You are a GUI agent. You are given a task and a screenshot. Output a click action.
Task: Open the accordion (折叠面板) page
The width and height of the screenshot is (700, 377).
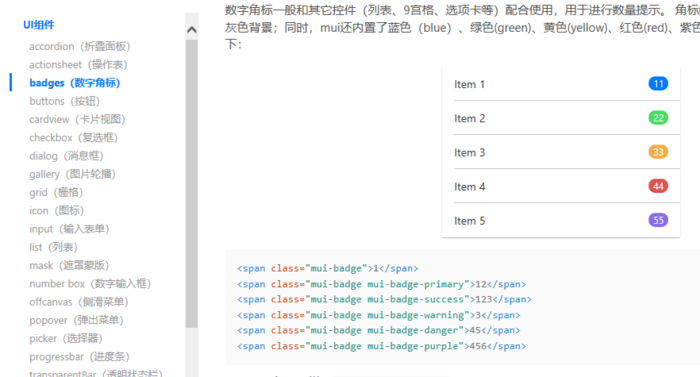pos(79,46)
